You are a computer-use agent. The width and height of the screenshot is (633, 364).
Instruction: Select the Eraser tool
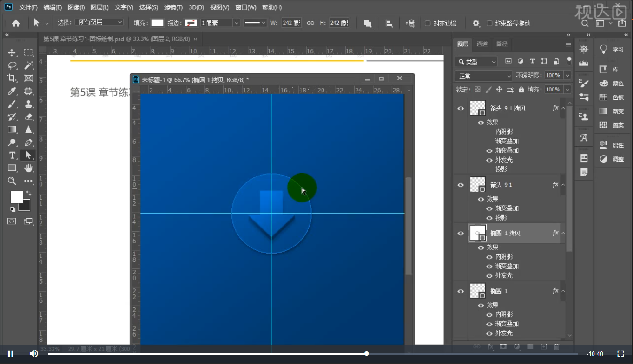coord(28,117)
